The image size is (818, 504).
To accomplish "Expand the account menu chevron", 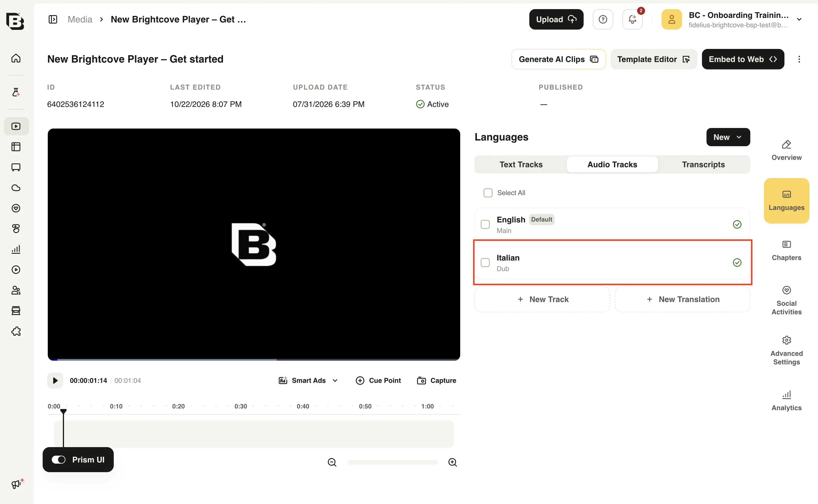I will click(799, 19).
